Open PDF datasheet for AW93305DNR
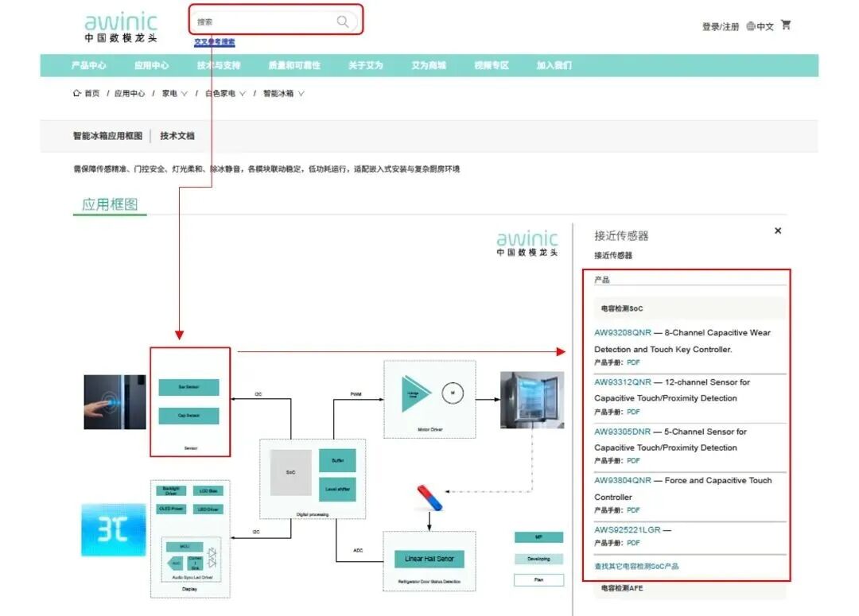 (x=633, y=460)
